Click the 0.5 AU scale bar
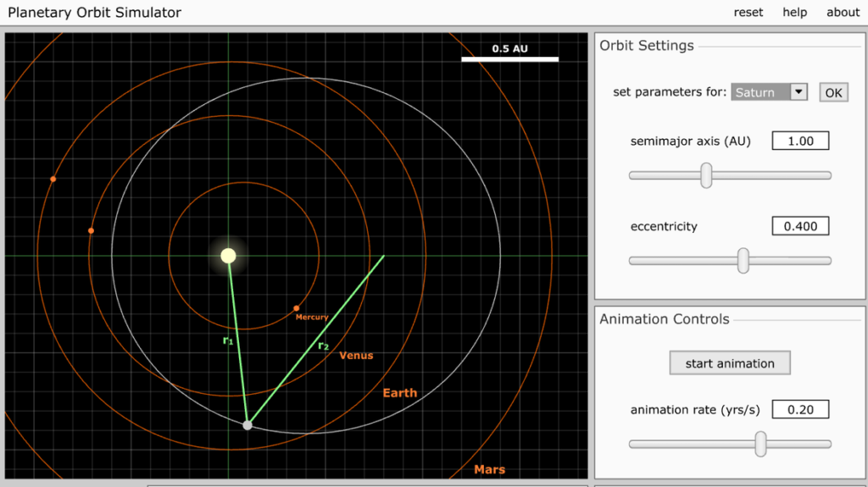This screenshot has width=868, height=487. click(509, 58)
